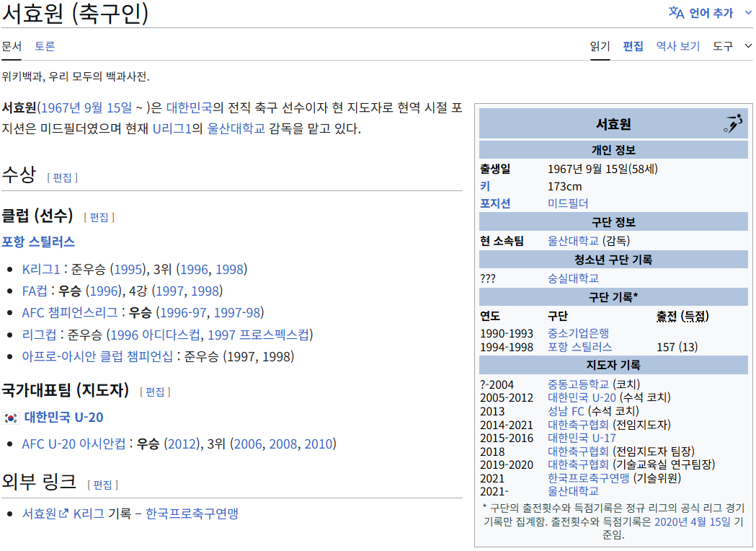Switch to the 토론 tab
Viewport: 756px width, 551px height.
tap(45, 46)
